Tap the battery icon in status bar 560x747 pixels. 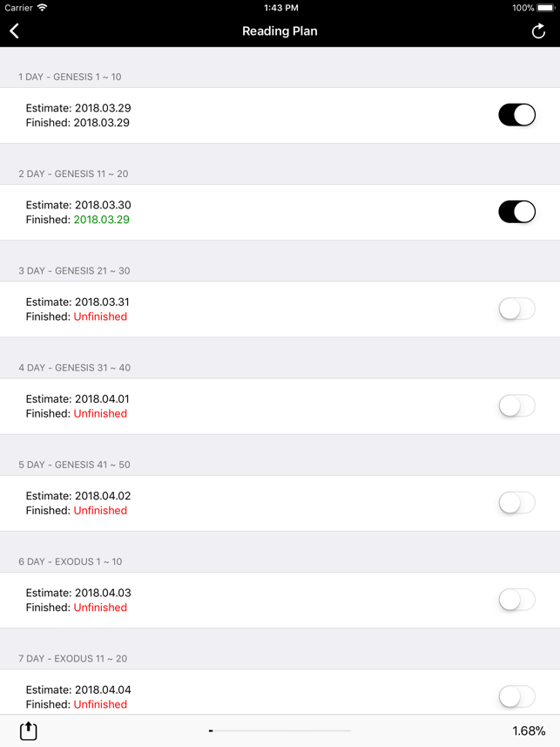click(x=545, y=8)
